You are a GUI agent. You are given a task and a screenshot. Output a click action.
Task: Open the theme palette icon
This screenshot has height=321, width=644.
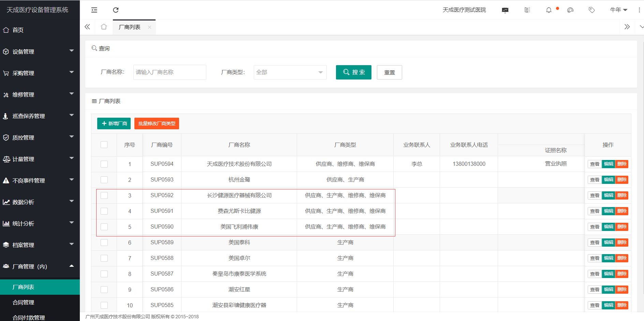[x=570, y=10]
